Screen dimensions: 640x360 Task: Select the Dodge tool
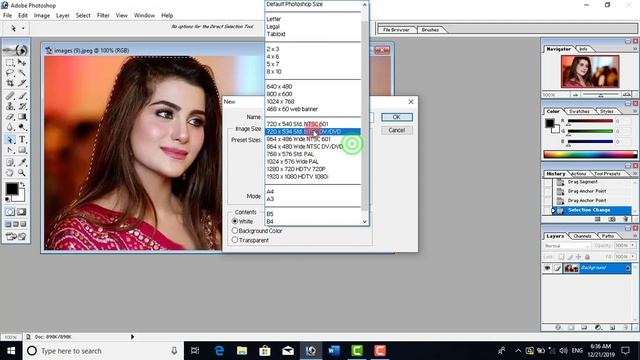tap(22, 127)
